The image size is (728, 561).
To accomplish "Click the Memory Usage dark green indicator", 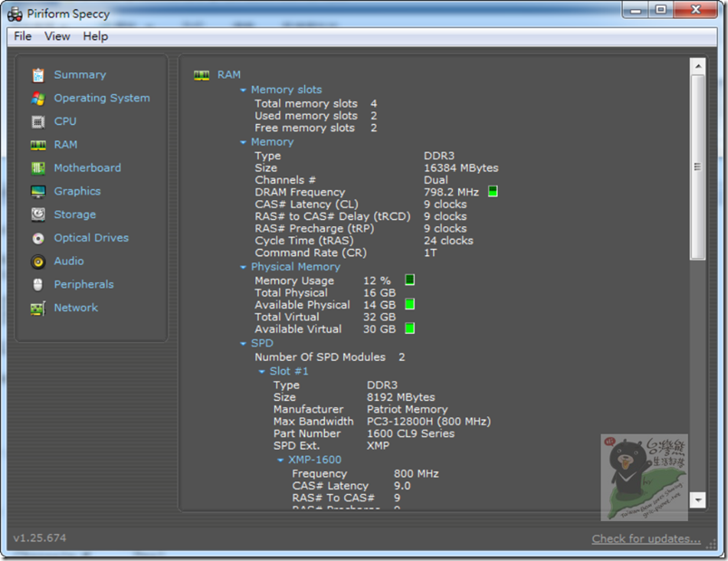I will 409,280.
